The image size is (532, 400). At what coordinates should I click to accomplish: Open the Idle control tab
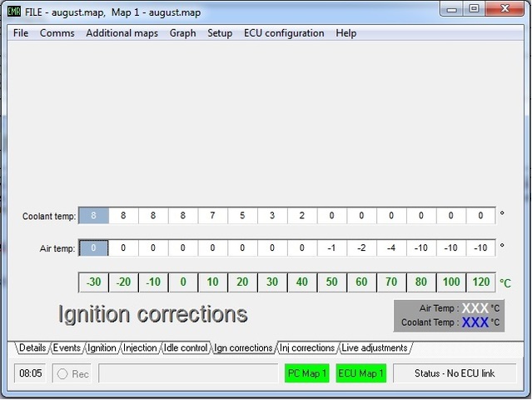tap(185, 348)
